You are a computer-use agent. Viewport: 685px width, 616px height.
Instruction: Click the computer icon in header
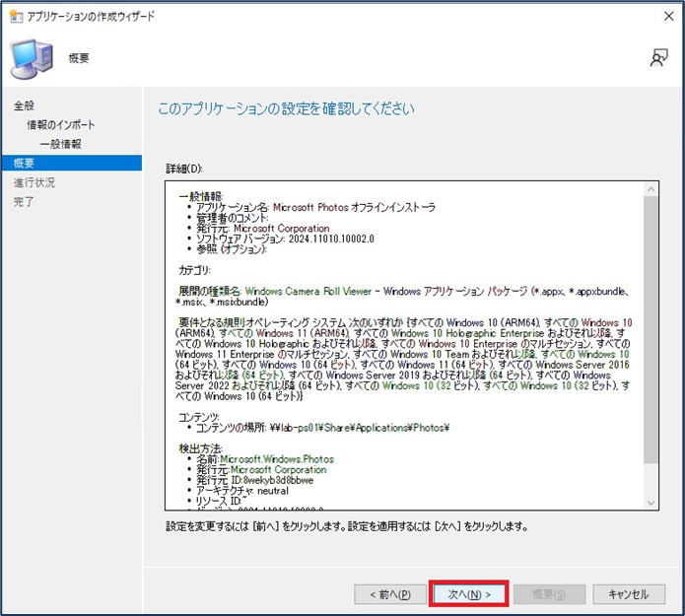[x=32, y=58]
